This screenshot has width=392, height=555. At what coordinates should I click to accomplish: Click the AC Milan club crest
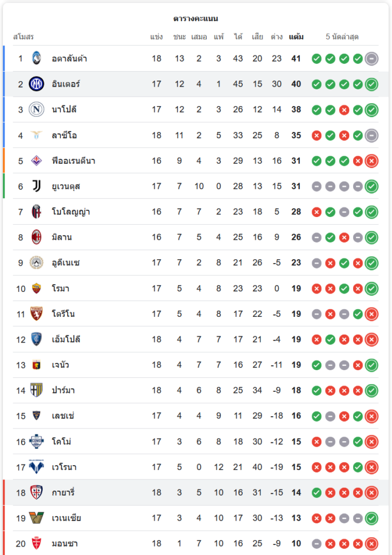point(36,237)
